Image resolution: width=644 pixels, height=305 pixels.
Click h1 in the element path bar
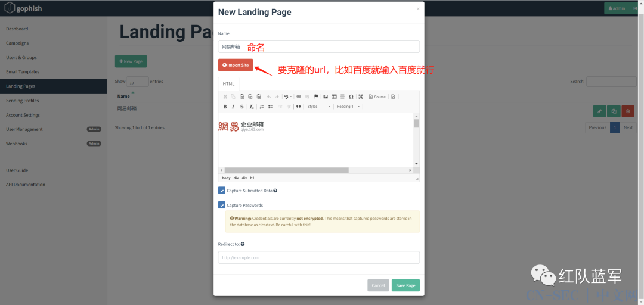(252, 178)
